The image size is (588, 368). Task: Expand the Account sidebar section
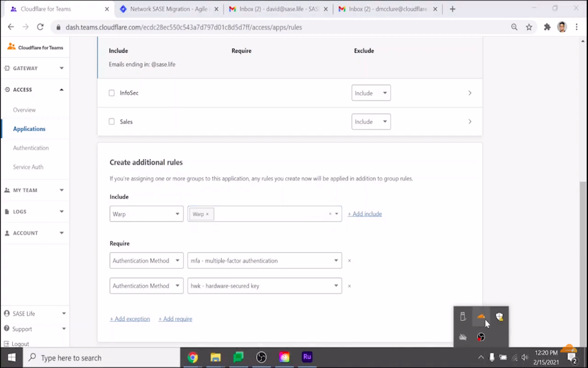61,233
